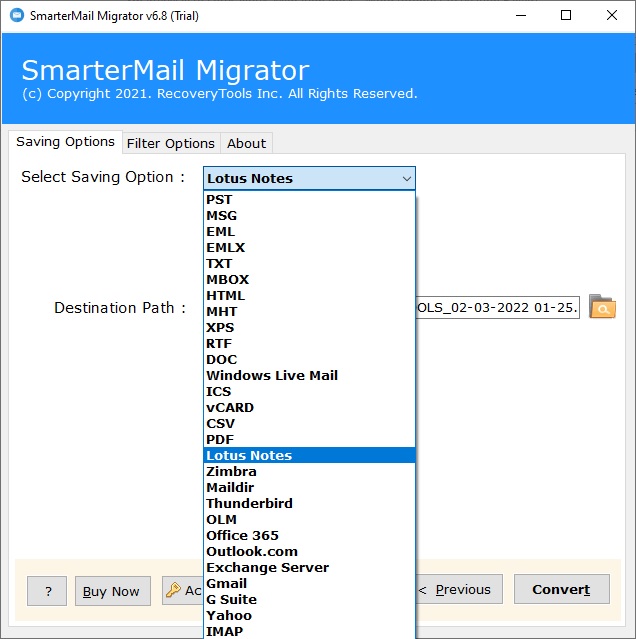Pick the TXT saving format
The image size is (636, 639).
pyautogui.click(x=309, y=264)
